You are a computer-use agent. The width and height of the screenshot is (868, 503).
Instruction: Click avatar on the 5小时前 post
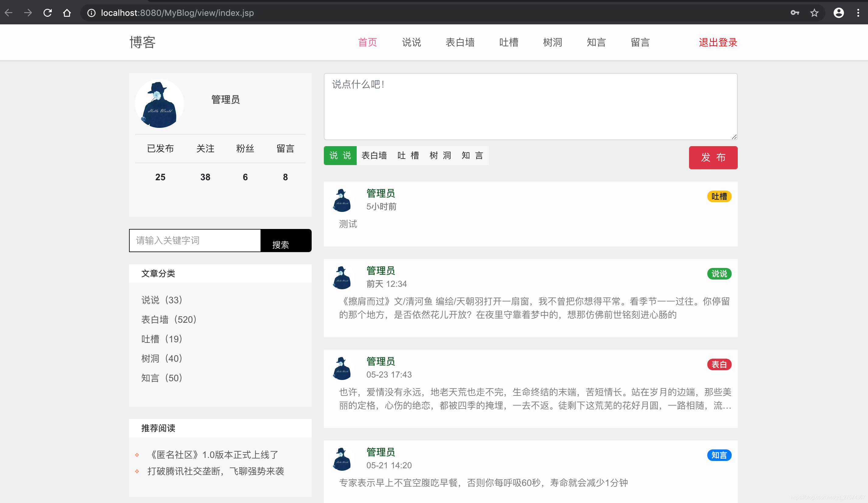(341, 200)
